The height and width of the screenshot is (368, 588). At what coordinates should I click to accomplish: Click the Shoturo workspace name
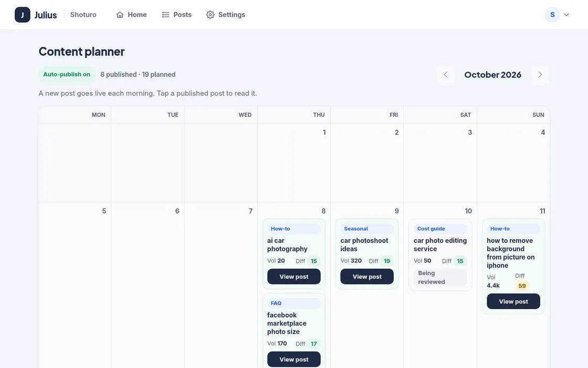83,15
